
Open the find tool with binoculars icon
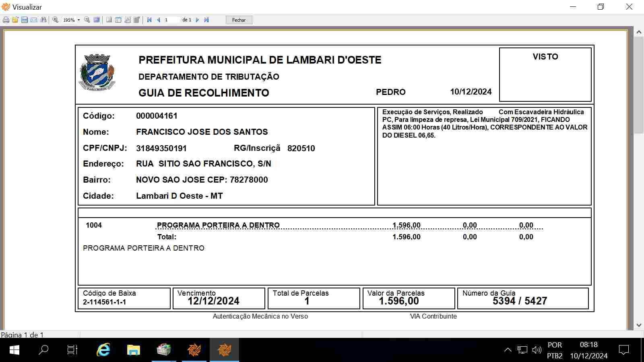coord(43,20)
